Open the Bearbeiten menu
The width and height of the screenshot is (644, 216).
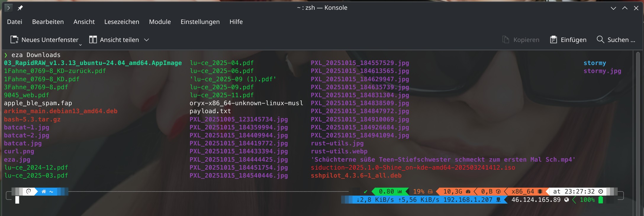click(x=48, y=22)
